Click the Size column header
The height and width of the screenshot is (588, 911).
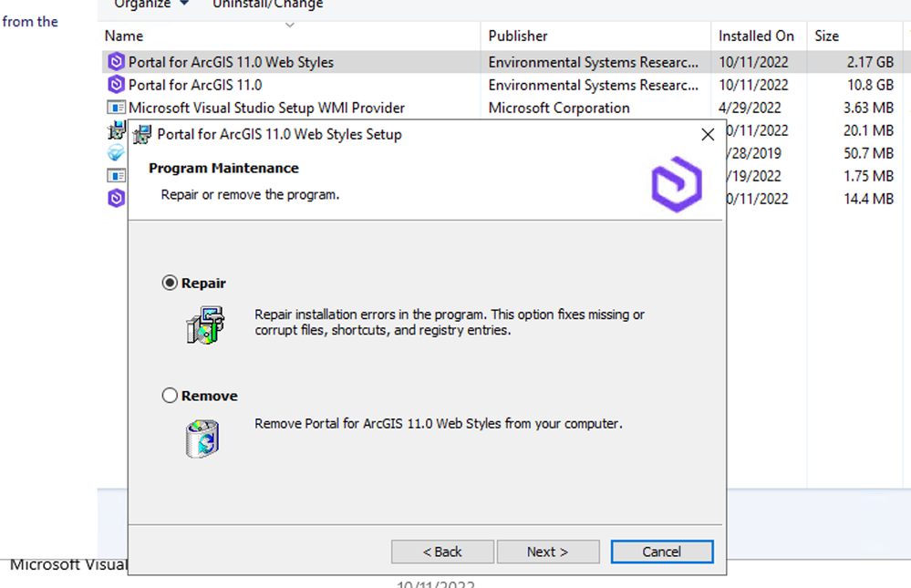[826, 36]
